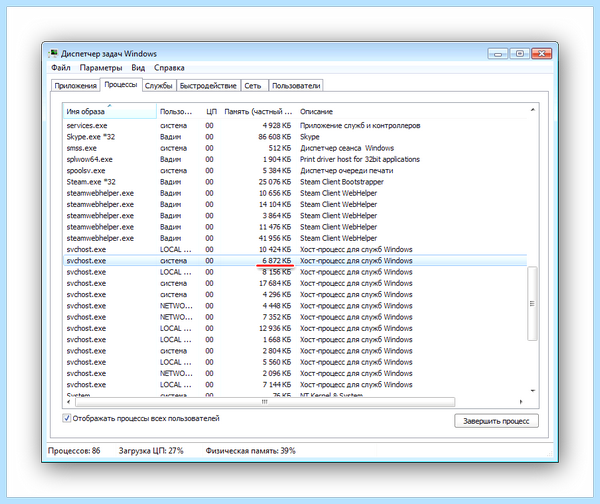Viewport: 600px width, 504px height.
Task: Click the horizontal scrollbar thumb
Action: click(265, 402)
